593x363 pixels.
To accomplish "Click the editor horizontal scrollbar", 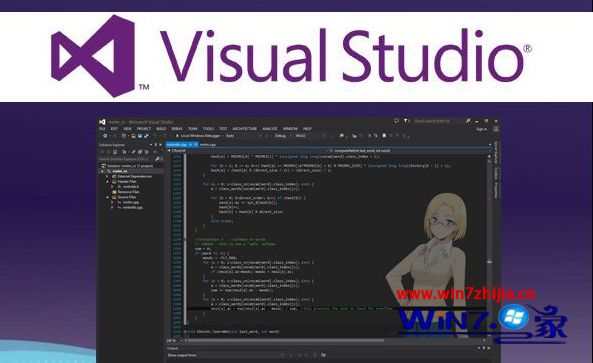I will pos(337,340).
